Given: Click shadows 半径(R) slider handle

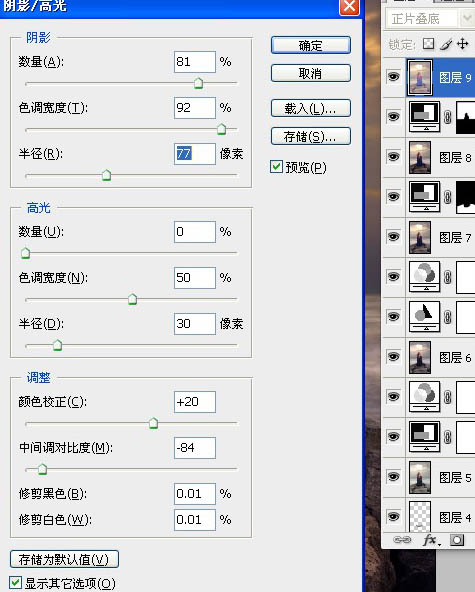Looking at the screenshot, I should (x=106, y=175).
